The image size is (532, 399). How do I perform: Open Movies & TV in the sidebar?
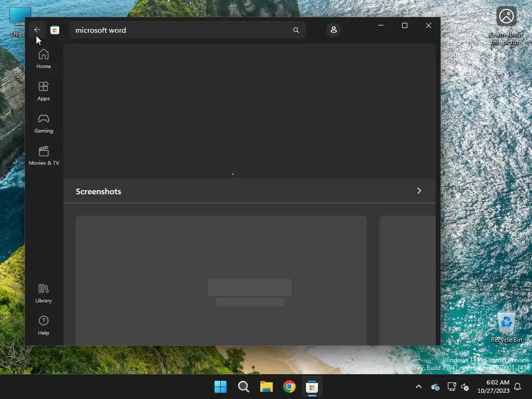pos(44,155)
